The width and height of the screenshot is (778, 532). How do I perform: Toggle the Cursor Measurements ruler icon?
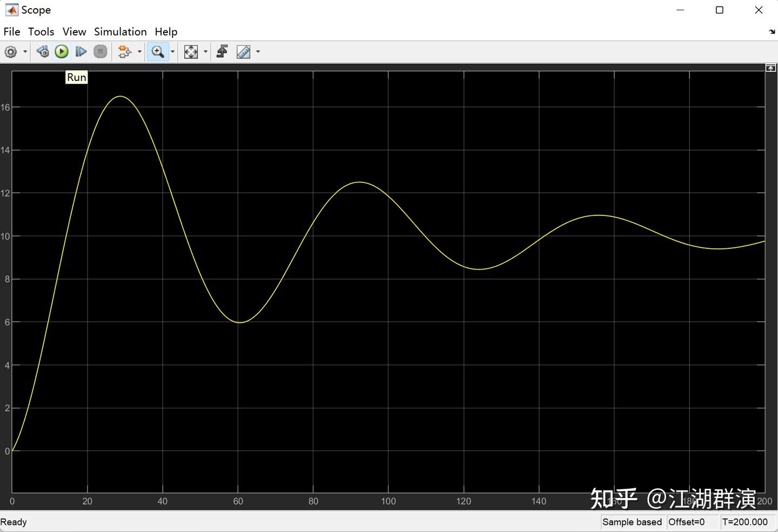pos(244,52)
